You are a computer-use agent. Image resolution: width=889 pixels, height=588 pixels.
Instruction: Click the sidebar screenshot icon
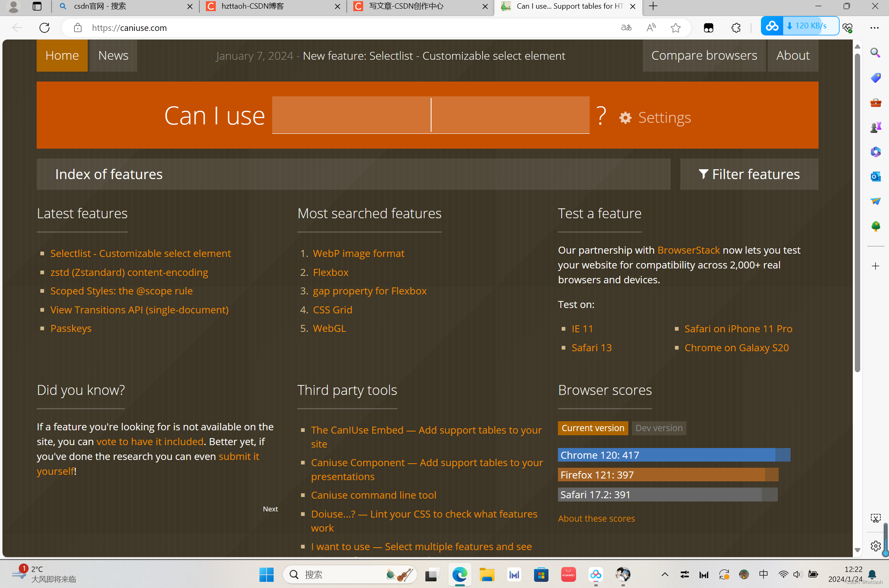coord(875,518)
